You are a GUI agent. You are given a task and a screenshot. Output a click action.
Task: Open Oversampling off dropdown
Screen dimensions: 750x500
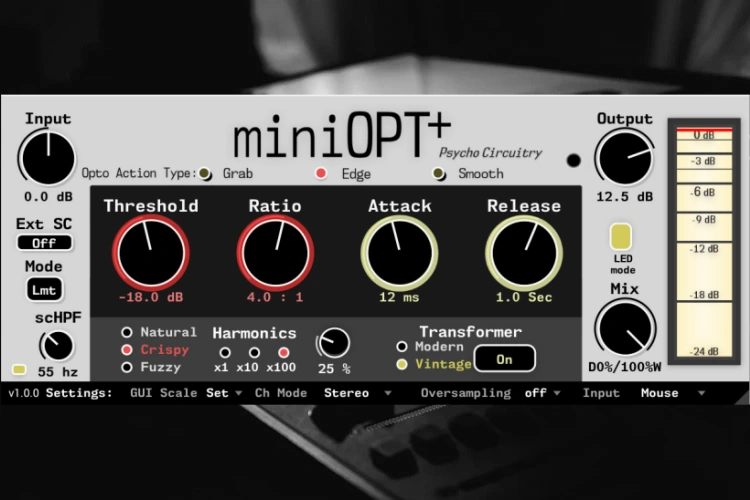[x=542, y=393]
